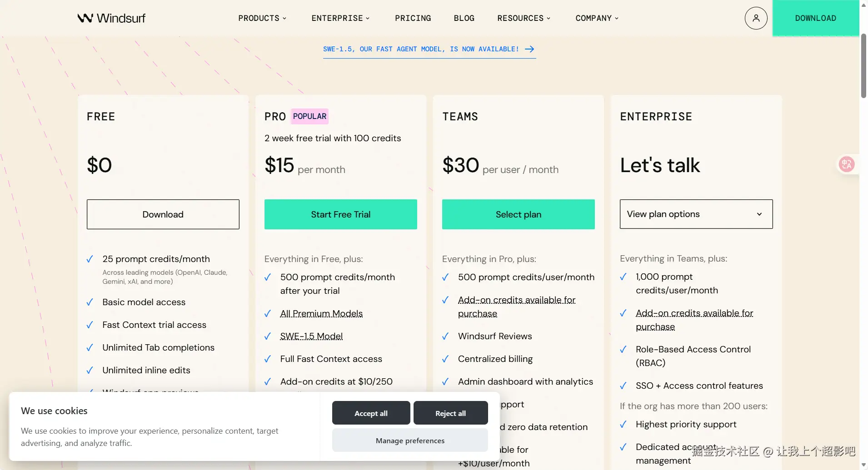Open the View plan options dropdown
Viewport: 868px width, 470px height.
pos(696,214)
